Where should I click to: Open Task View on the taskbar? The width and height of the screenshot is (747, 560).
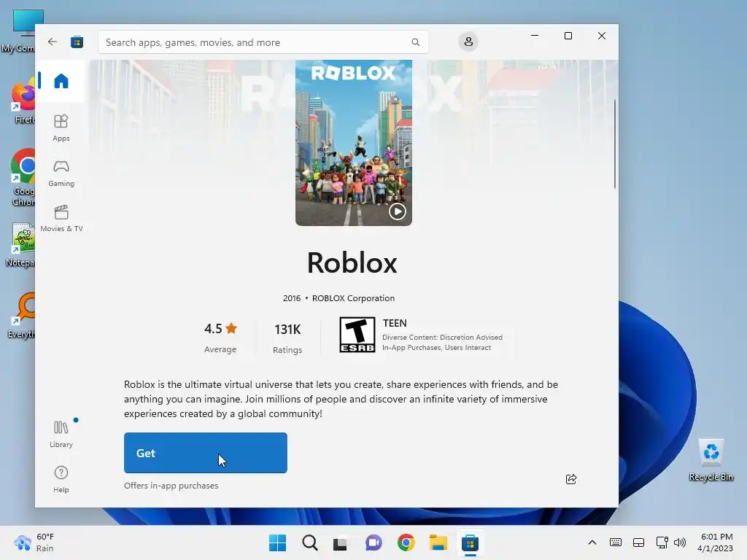(x=341, y=542)
